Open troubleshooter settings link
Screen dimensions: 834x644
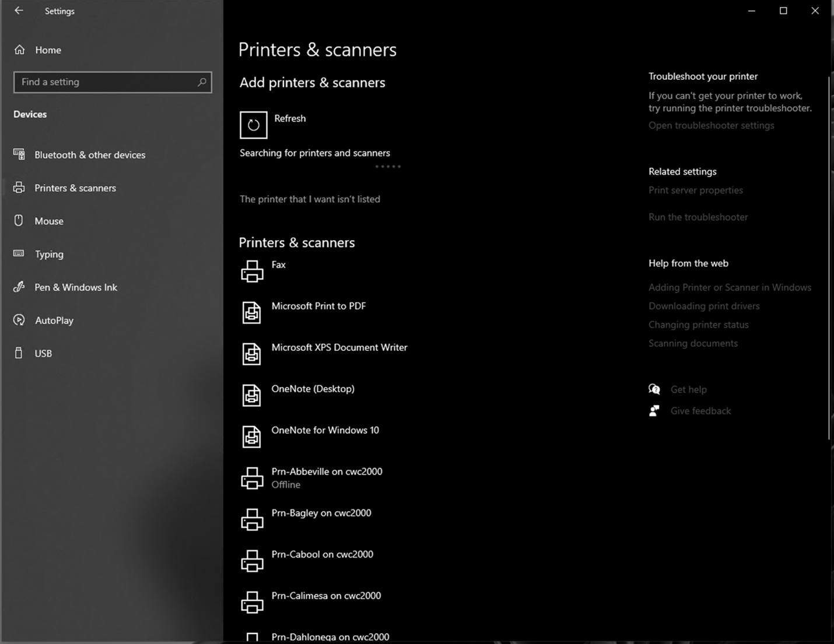coord(711,125)
